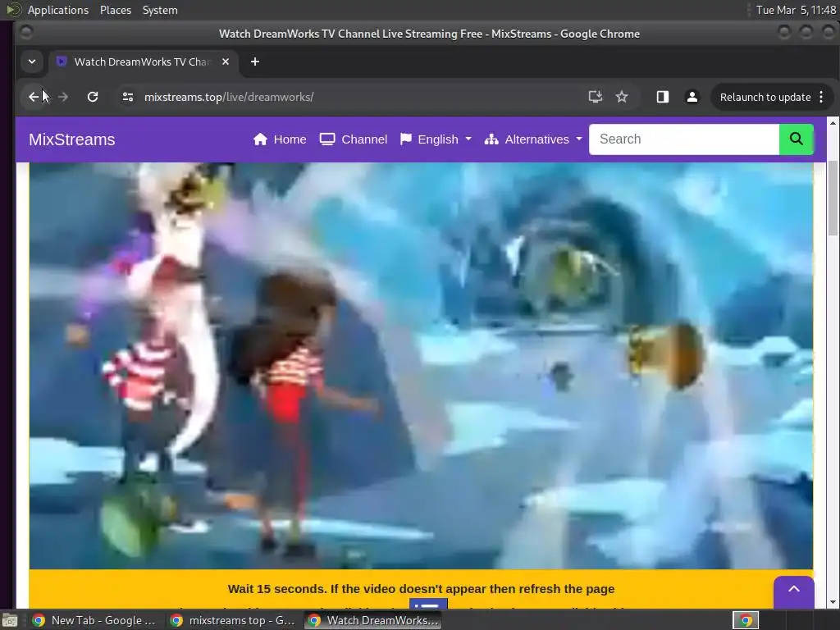Viewport: 840px width, 630px height.
Task: Focus the Search input field
Action: coord(684,139)
